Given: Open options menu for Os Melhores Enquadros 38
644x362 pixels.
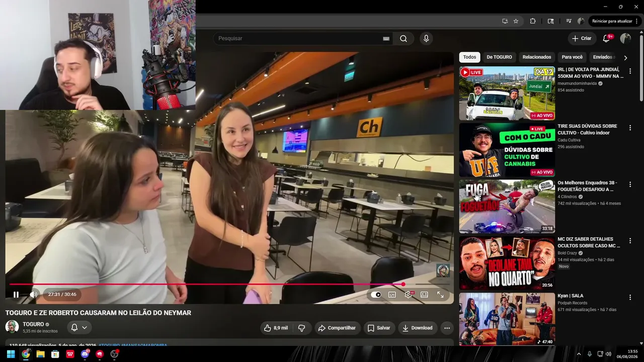Looking at the screenshot, I should click(x=630, y=185).
